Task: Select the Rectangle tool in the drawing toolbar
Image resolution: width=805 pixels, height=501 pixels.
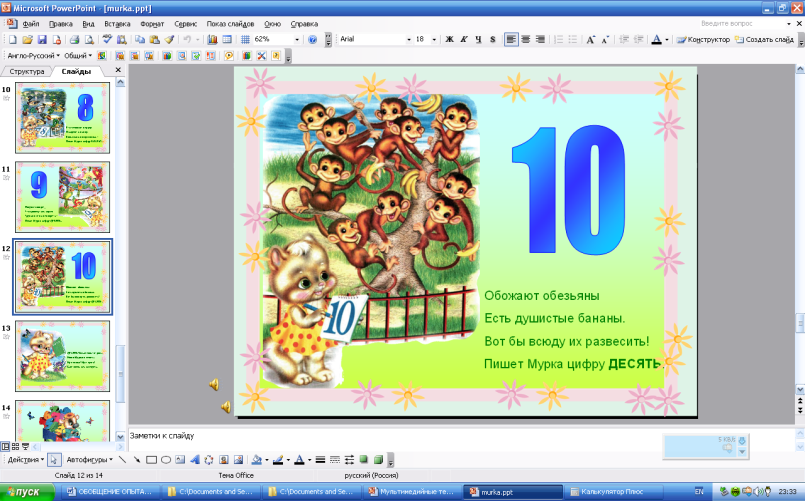Action: click(x=150, y=460)
